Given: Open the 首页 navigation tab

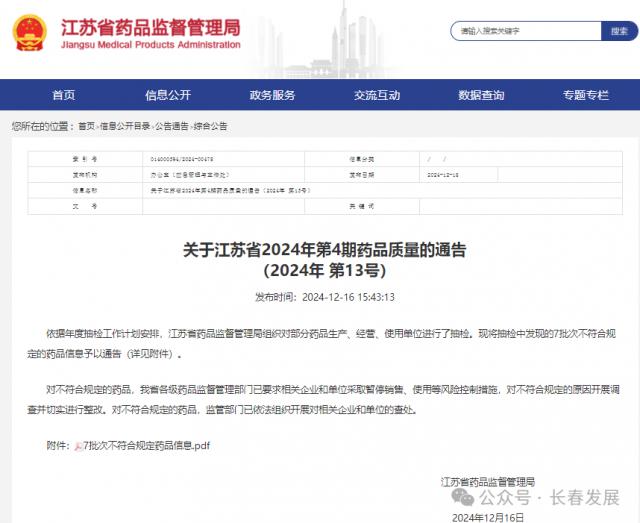Looking at the screenshot, I should click(63, 95).
